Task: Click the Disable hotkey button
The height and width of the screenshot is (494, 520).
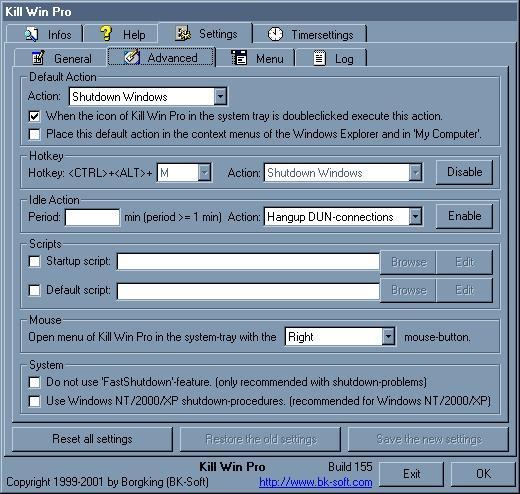Action: 464,172
